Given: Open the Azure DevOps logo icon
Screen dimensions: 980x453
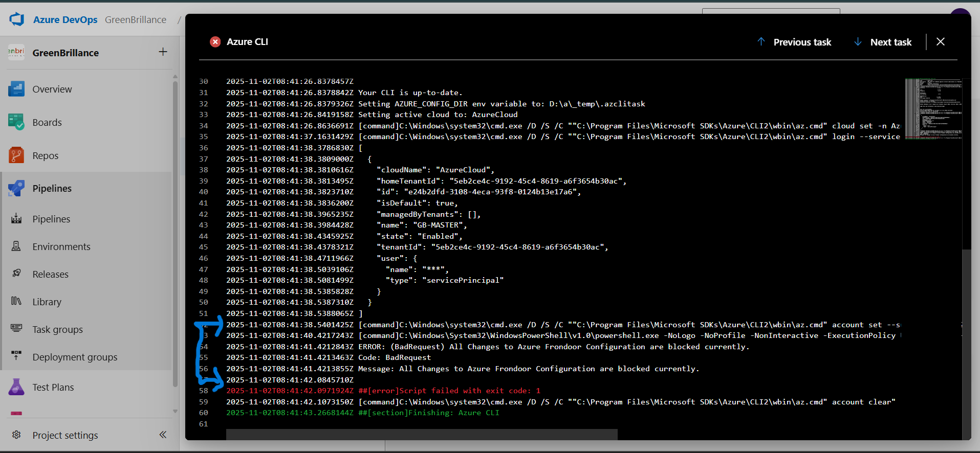Looking at the screenshot, I should click(17, 19).
